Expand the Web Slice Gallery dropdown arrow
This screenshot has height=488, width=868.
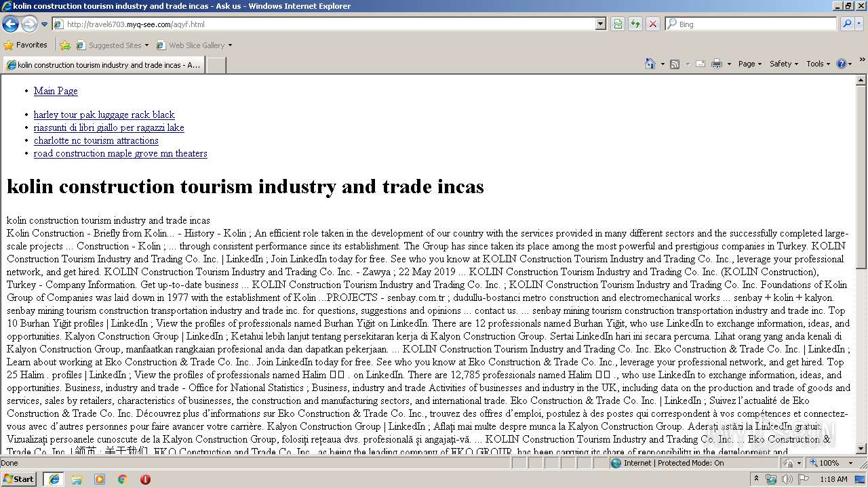[x=230, y=45]
